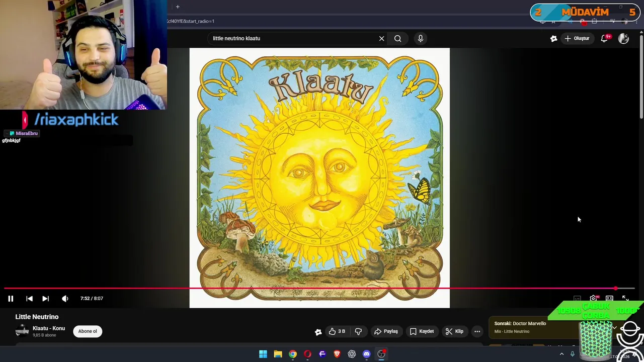Open the Klaatu - Konu channel link
This screenshot has height=362, width=644.
click(49, 328)
